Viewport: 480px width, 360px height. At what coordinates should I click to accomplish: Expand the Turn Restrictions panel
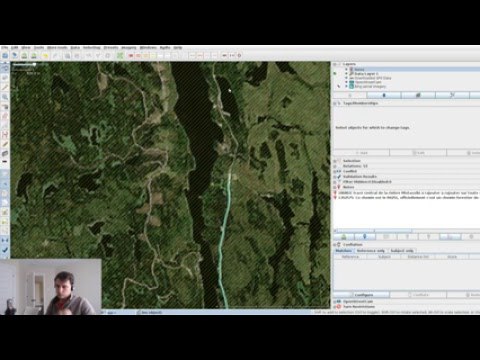click(x=335, y=307)
